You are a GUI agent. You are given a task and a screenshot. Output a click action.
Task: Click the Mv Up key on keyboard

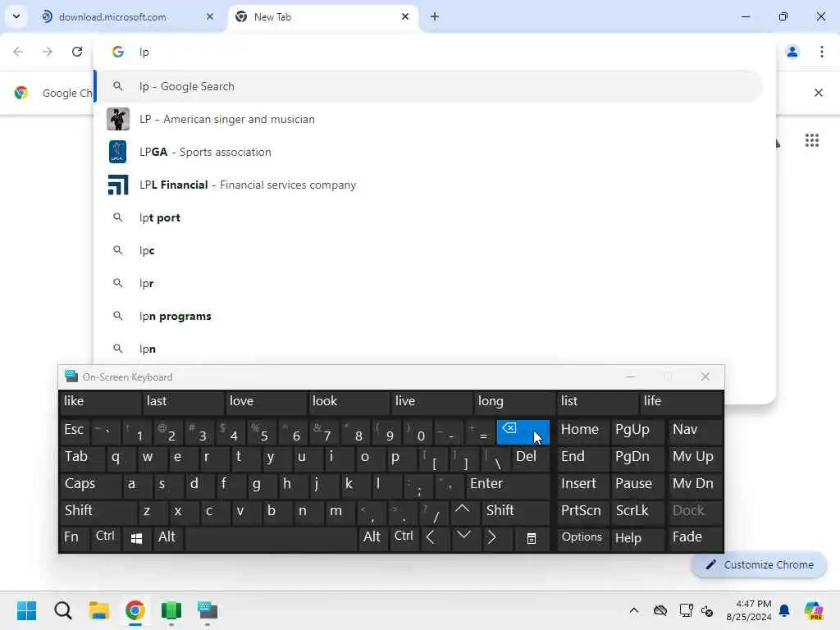[695, 458]
